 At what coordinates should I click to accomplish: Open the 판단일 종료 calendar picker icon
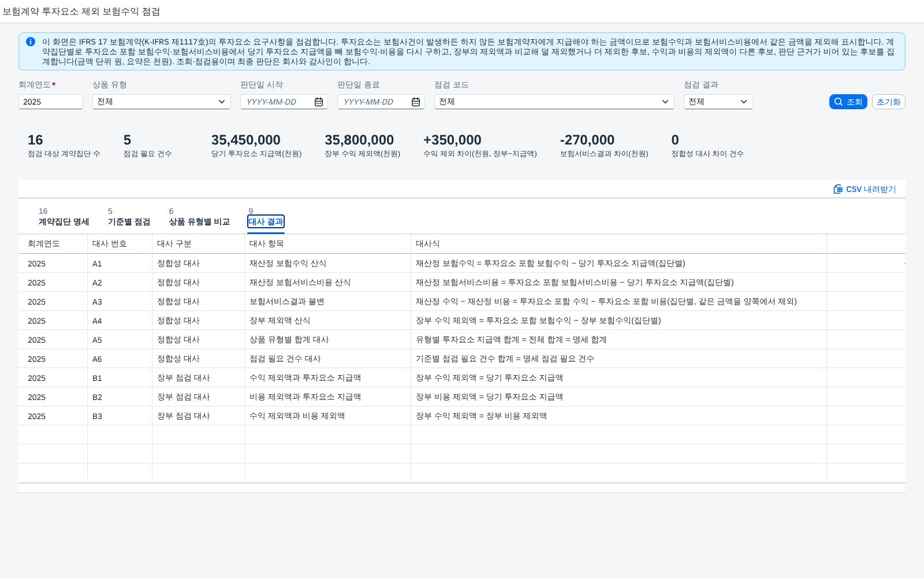416,102
